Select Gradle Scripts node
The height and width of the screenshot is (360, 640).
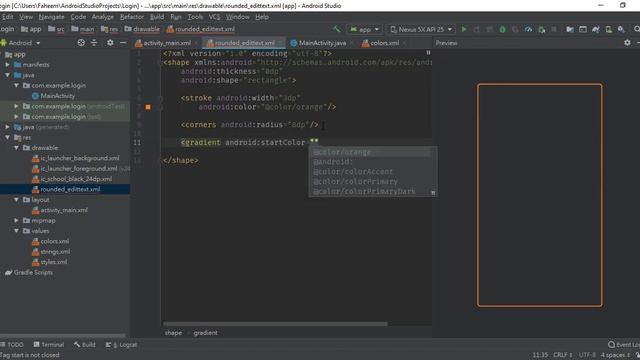(33, 272)
